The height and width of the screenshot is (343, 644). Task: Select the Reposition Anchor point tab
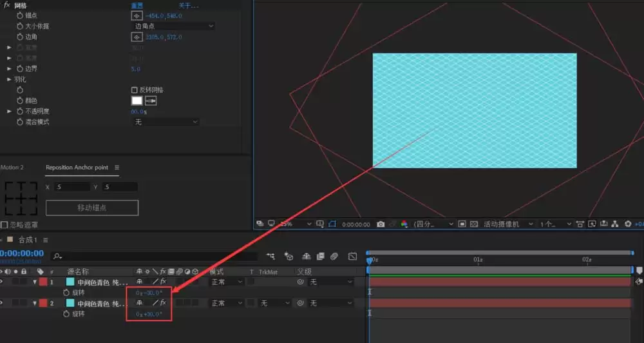(77, 168)
